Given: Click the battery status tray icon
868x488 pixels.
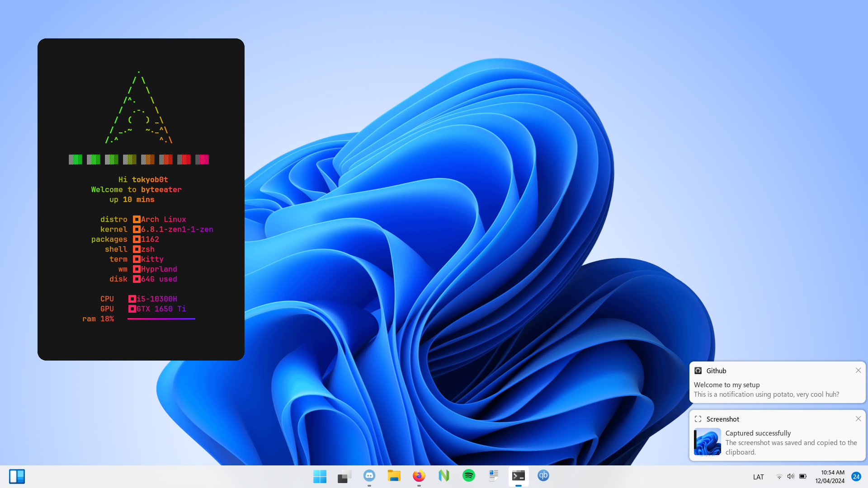Looking at the screenshot, I should click(x=803, y=477).
